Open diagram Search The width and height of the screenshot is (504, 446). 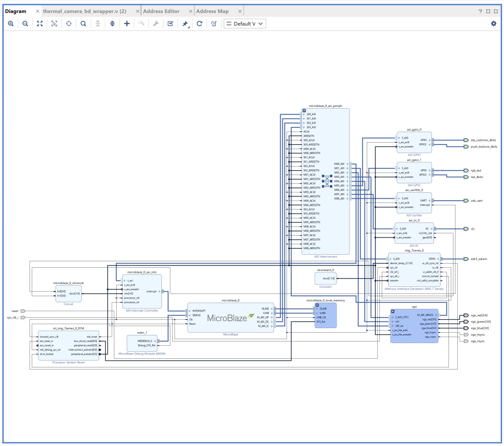(x=83, y=23)
